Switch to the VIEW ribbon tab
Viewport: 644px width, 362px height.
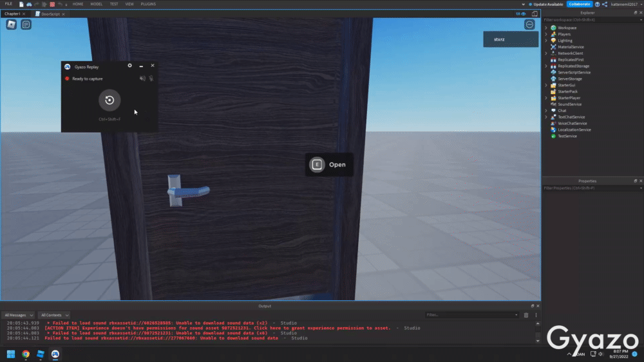pyautogui.click(x=129, y=4)
